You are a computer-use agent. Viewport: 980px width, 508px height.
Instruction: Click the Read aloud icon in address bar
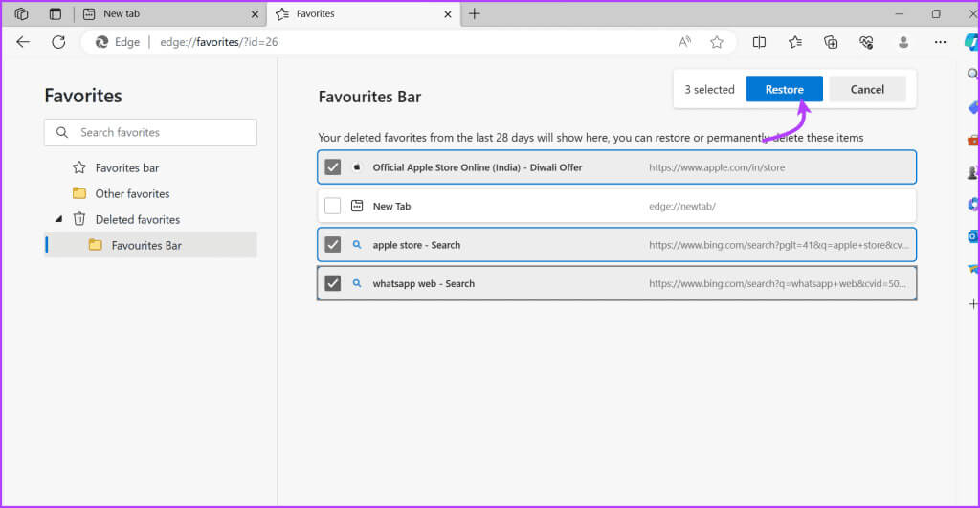[685, 42]
